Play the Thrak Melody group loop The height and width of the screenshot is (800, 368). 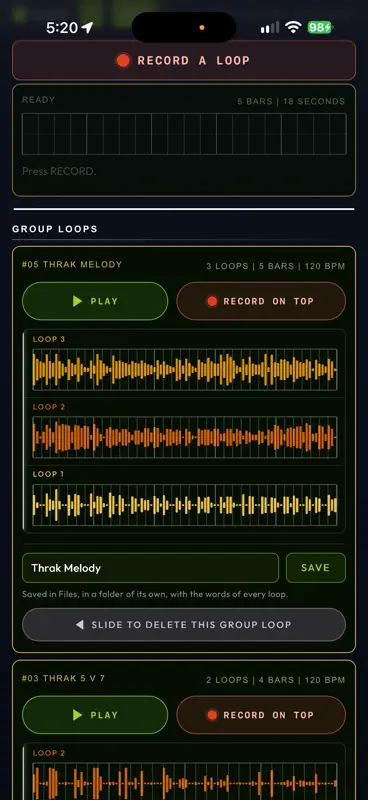click(95, 301)
